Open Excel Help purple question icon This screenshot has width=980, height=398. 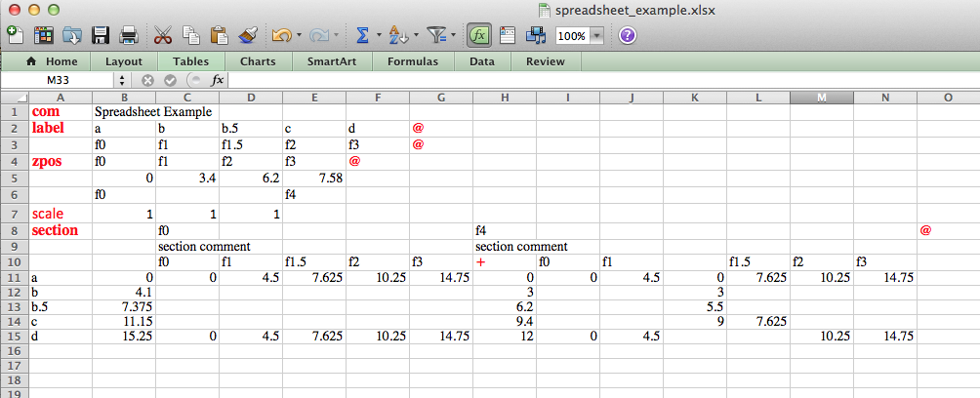pos(628,35)
